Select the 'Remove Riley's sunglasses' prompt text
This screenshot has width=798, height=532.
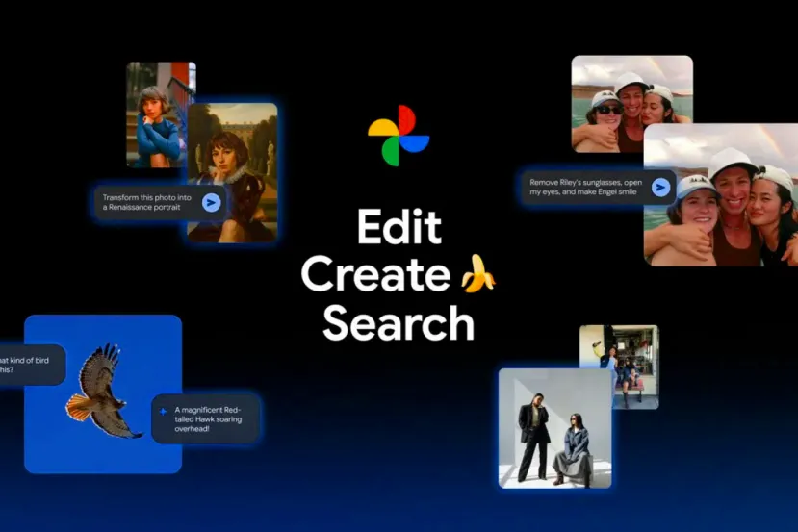tap(586, 188)
